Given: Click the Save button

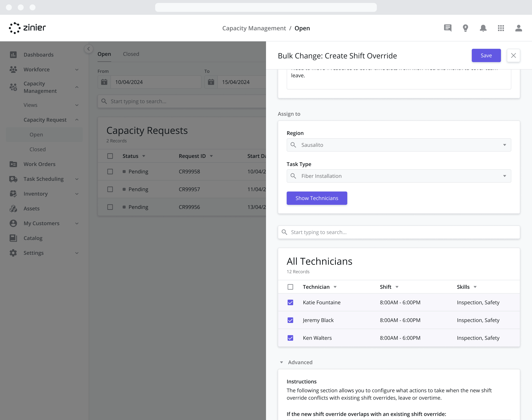Looking at the screenshot, I should coord(486,55).
